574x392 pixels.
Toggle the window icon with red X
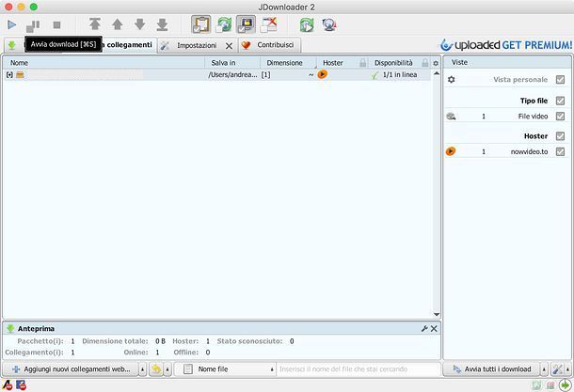269,24
